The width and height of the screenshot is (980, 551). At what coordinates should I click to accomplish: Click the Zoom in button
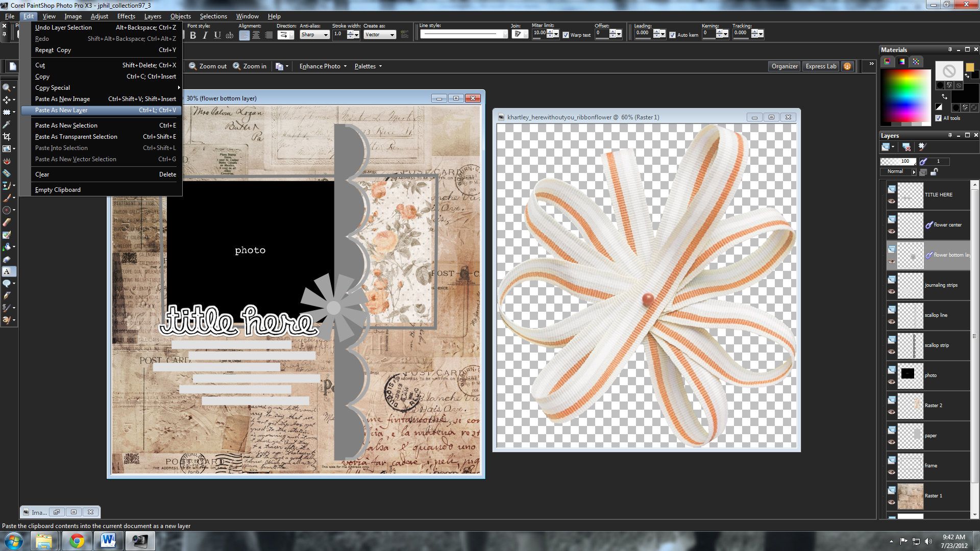[250, 66]
